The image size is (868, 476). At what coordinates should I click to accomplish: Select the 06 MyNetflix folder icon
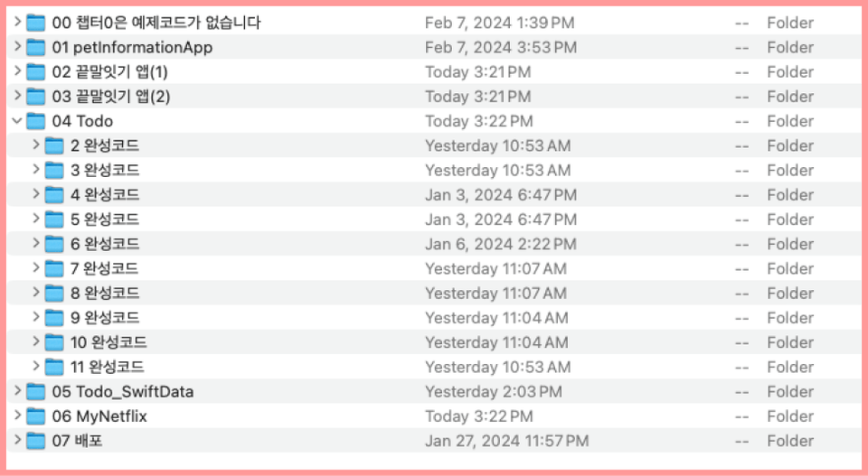[35, 416]
